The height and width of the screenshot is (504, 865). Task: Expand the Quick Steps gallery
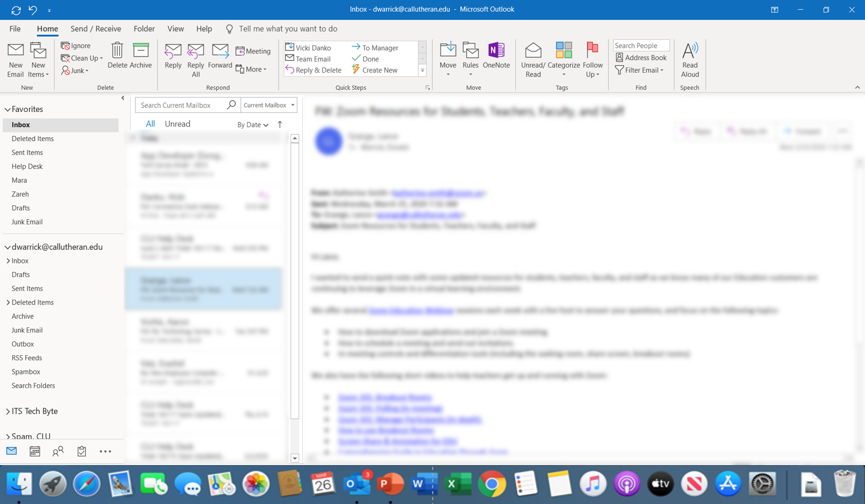422,71
